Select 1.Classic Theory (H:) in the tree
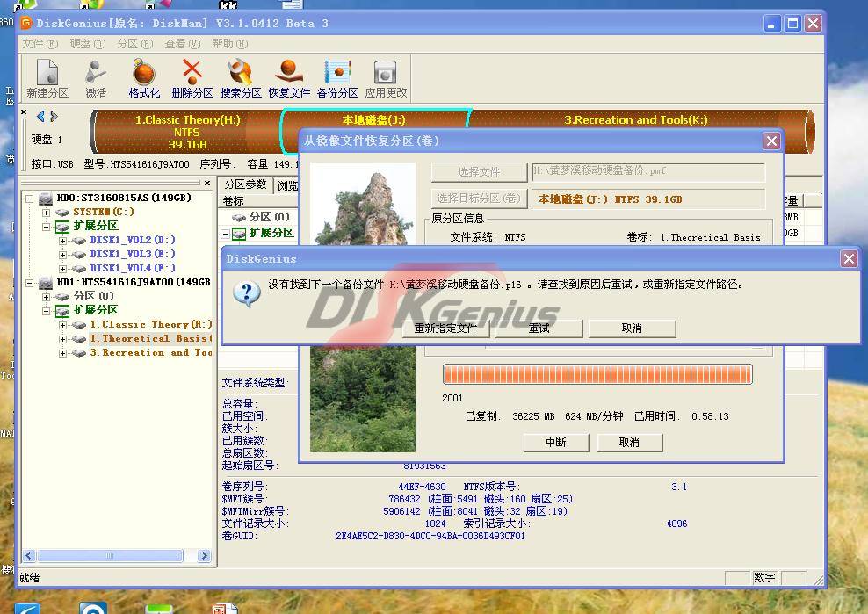Image resolution: width=868 pixels, height=614 pixels. pos(151,325)
